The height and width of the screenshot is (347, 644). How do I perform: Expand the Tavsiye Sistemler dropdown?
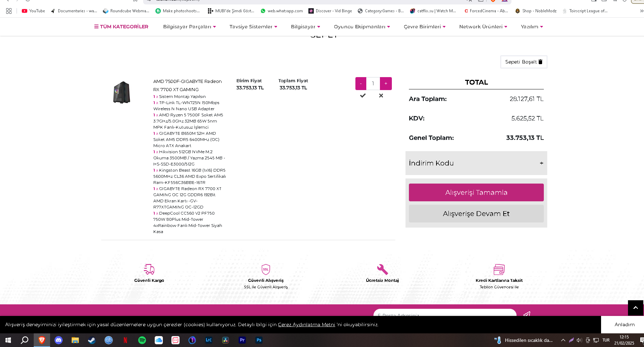pyautogui.click(x=253, y=27)
